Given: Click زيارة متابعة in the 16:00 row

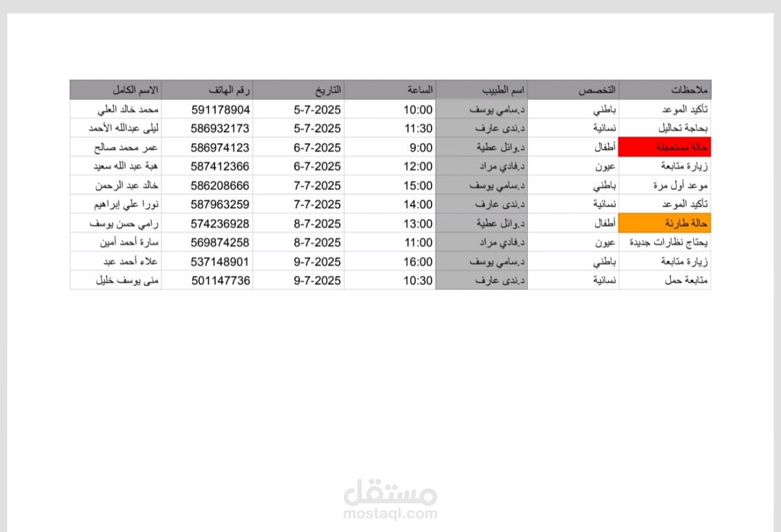Looking at the screenshot, I should 685,262.
